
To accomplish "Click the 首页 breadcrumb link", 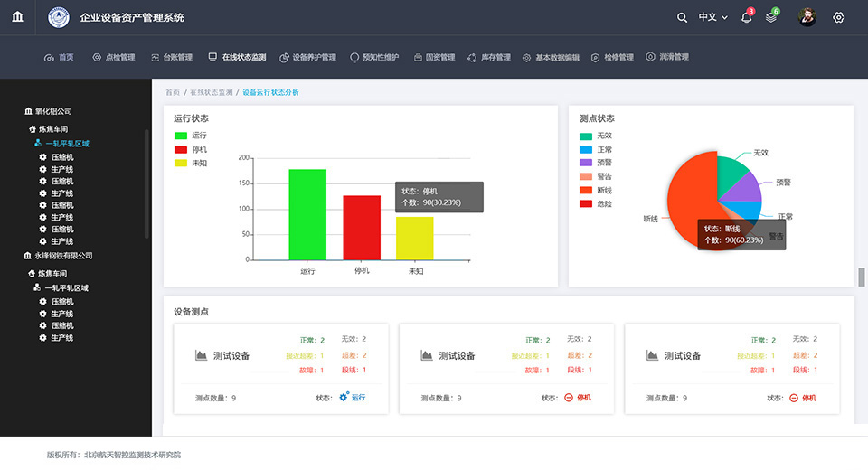I will click(x=172, y=92).
